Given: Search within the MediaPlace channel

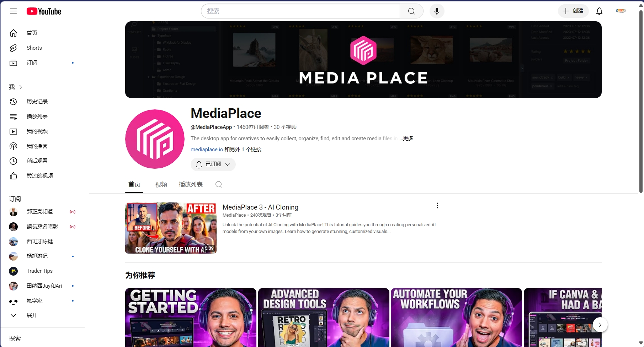Looking at the screenshot, I should click(219, 184).
